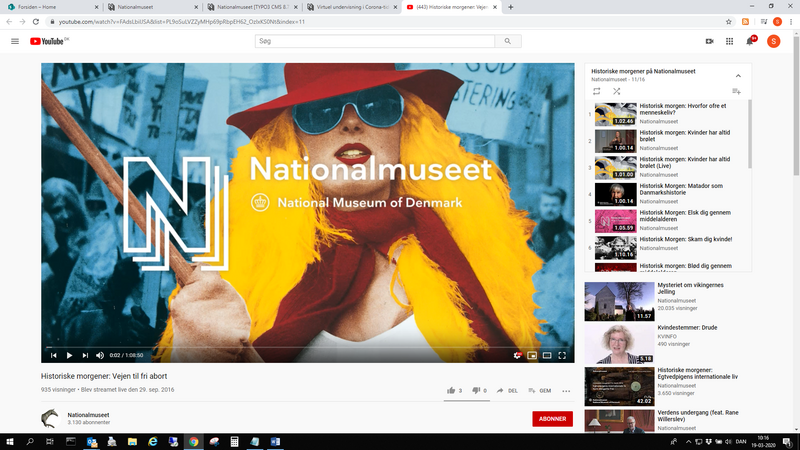Save the playlist to library
The height and width of the screenshot is (450, 800).
click(x=736, y=91)
